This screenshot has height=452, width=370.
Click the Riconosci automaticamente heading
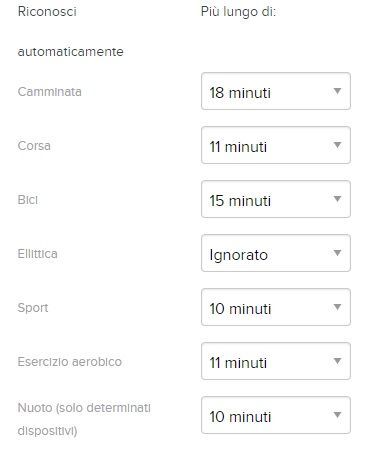click(70, 31)
